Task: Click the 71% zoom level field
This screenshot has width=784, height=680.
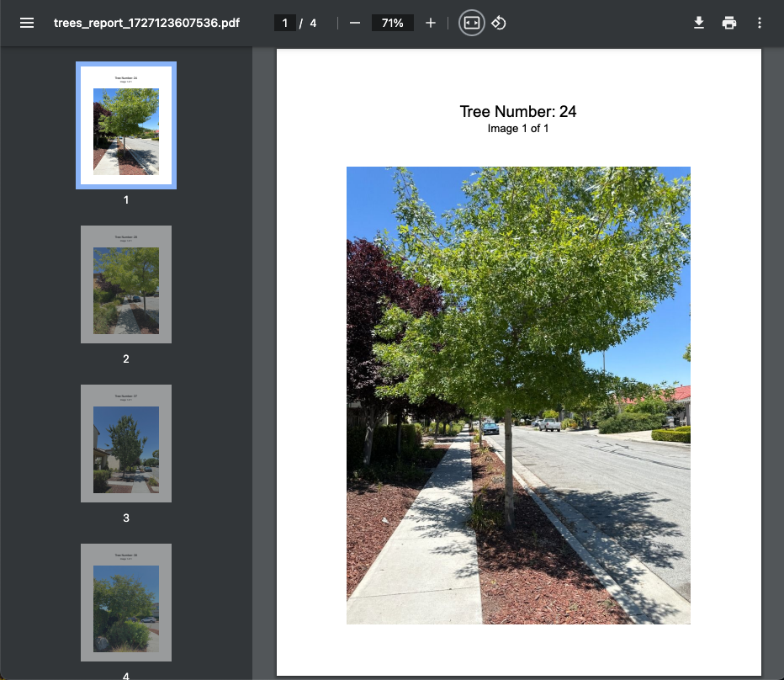Action: pyautogui.click(x=392, y=23)
